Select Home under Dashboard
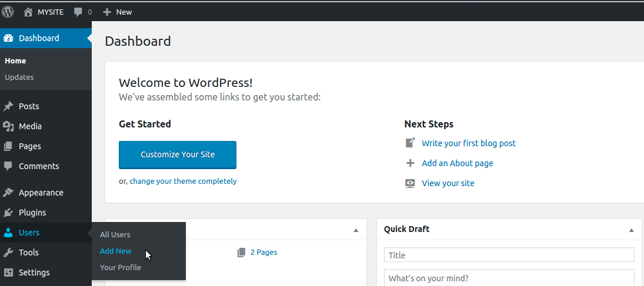This screenshot has height=286, width=644. pyautogui.click(x=16, y=60)
